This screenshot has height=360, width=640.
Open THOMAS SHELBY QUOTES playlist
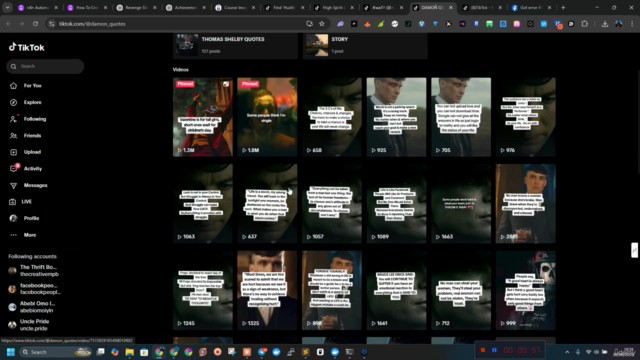coord(235,45)
